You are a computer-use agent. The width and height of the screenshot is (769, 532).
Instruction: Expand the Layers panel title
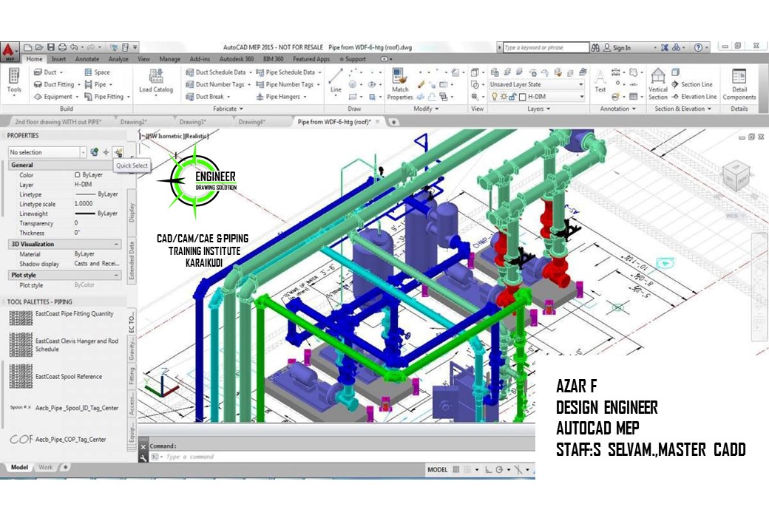[538, 109]
